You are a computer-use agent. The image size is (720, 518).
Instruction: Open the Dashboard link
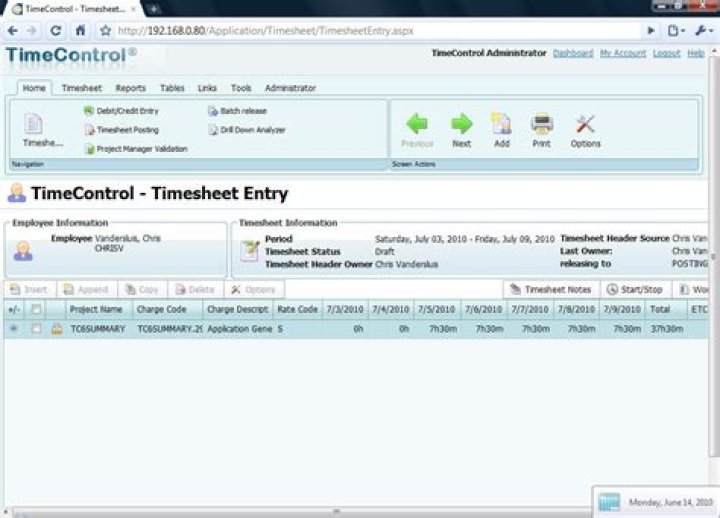(573, 53)
